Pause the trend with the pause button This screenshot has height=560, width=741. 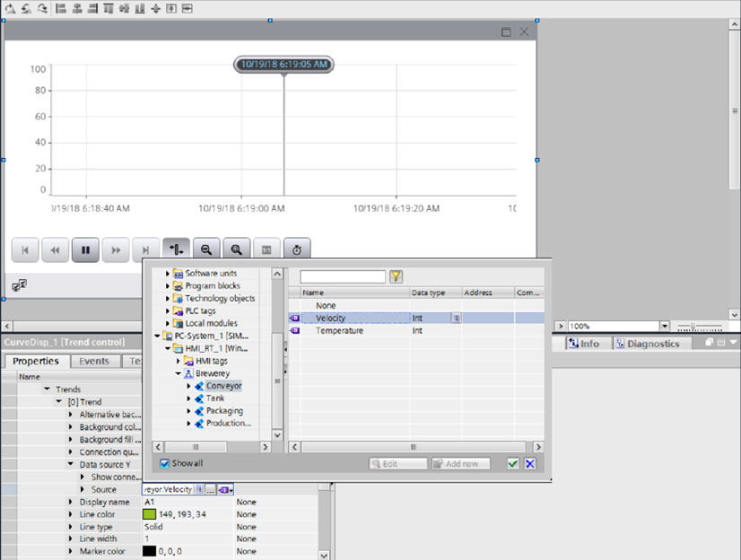click(x=85, y=249)
